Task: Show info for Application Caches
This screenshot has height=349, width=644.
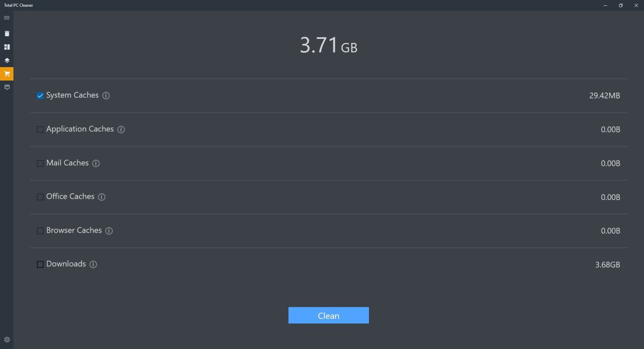Action: [x=121, y=129]
